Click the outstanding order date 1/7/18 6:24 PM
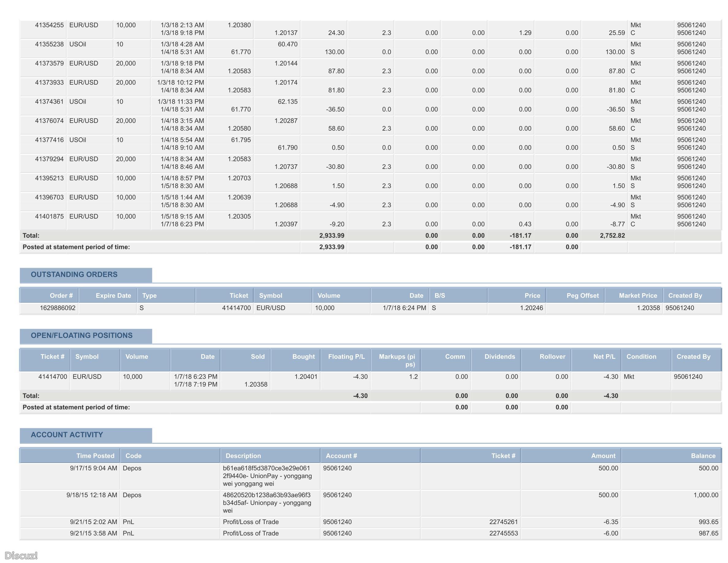 (404, 308)
